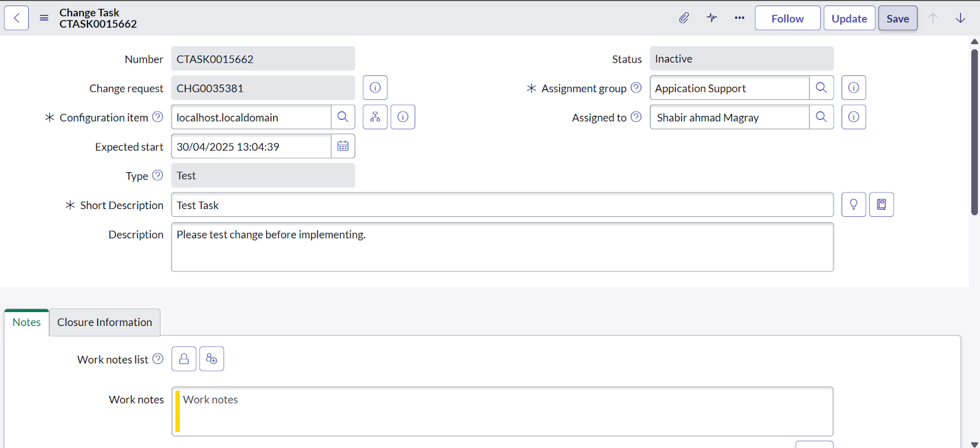Look up Configuration item with search icon
The width and height of the screenshot is (980, 448).
(x=343, y=117)
